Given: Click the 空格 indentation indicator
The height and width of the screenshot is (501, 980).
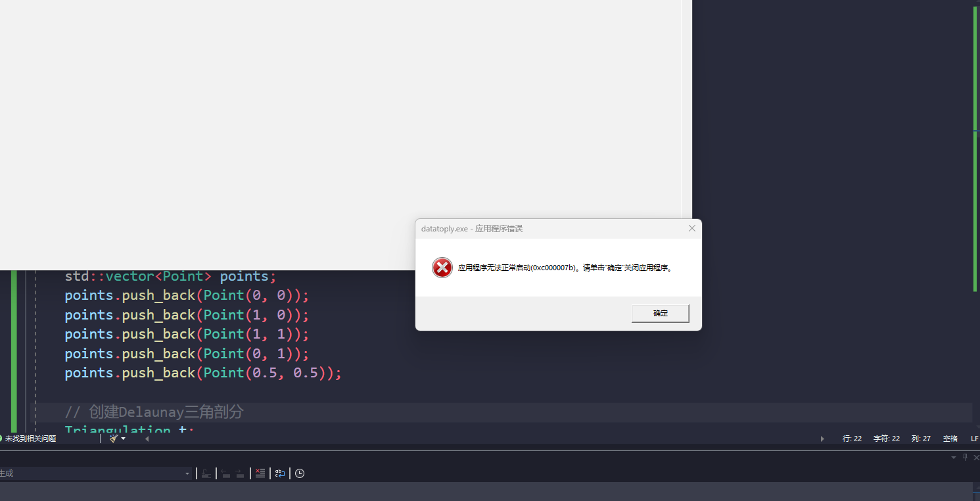Looking at the screenshot, I should pos(950,439).
